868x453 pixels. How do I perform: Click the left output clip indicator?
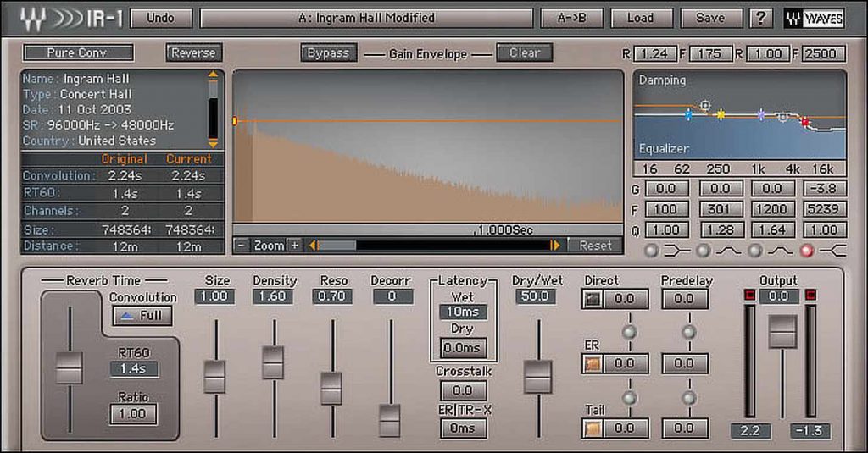(x=749, y=295)
